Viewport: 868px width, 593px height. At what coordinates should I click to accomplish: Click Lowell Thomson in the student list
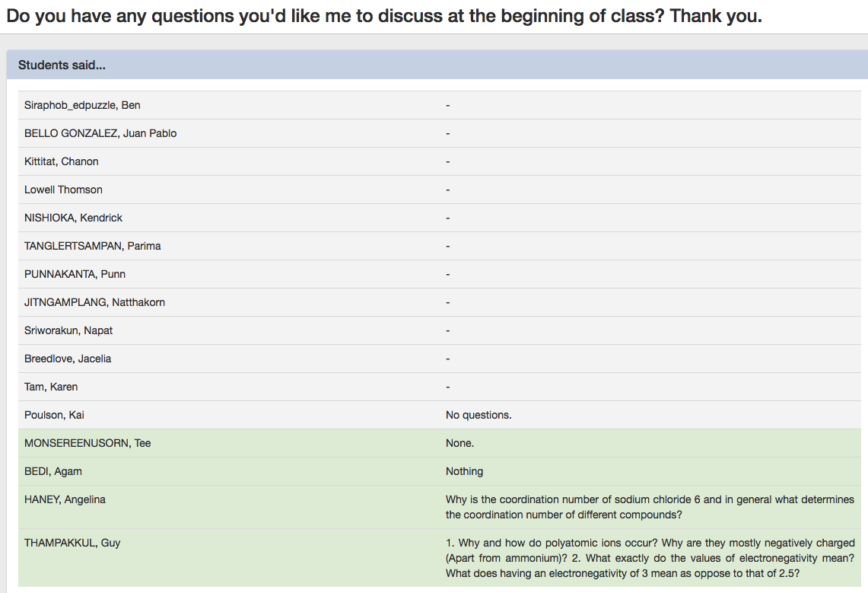[63, 190]
